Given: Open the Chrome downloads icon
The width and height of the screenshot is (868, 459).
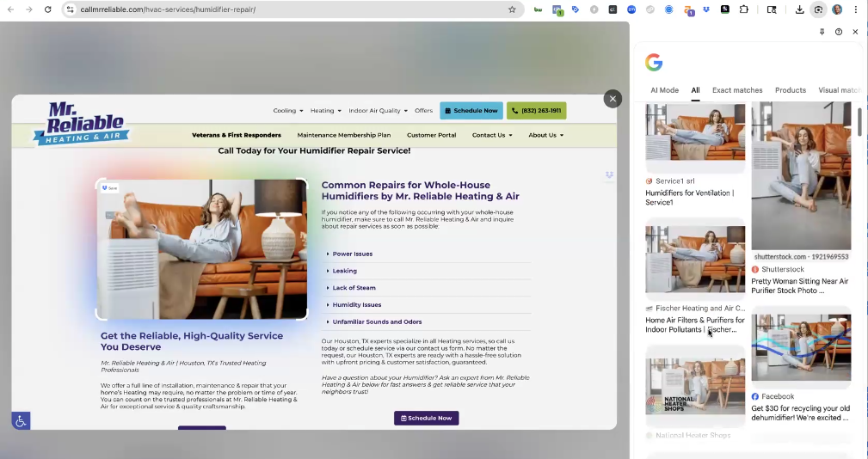Looking at the screenshot, I should pyautogui.click(x=799, y=9).
